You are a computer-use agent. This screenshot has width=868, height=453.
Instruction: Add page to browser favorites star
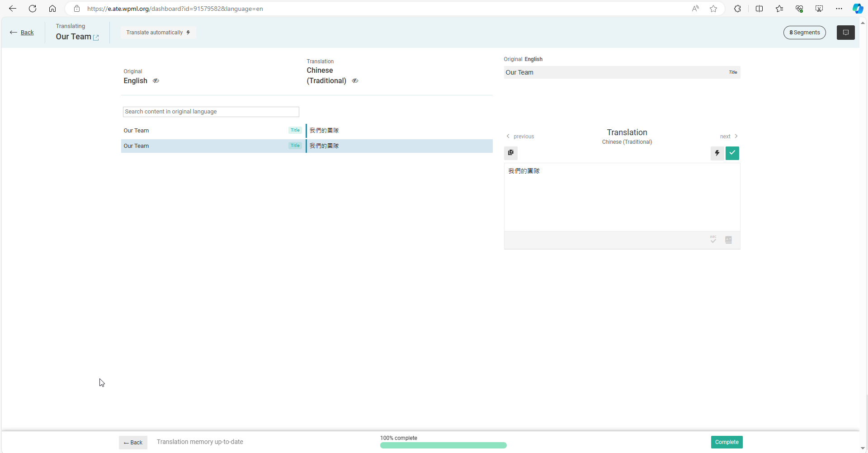(x=713, y=9)
